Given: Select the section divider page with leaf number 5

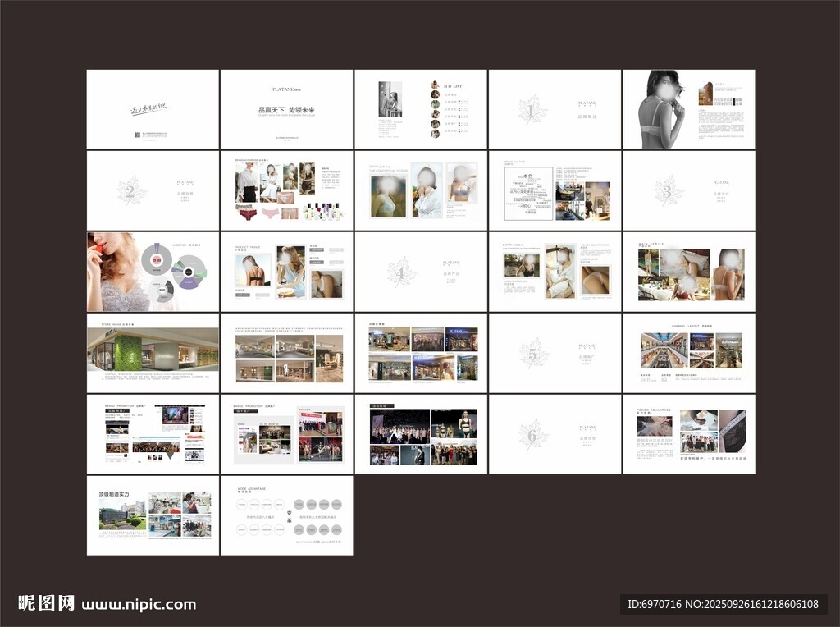Looking at the screenshot, I should [555, 353].
